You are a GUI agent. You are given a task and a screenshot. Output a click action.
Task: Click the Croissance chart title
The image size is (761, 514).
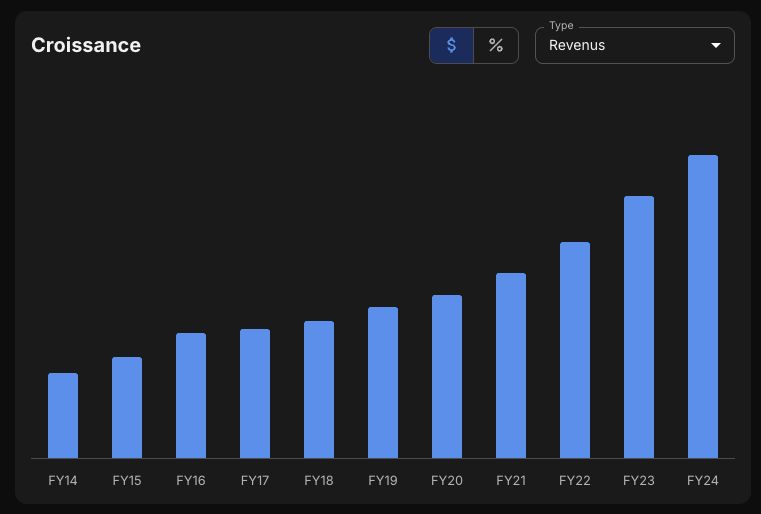click(x=86, y=45)
